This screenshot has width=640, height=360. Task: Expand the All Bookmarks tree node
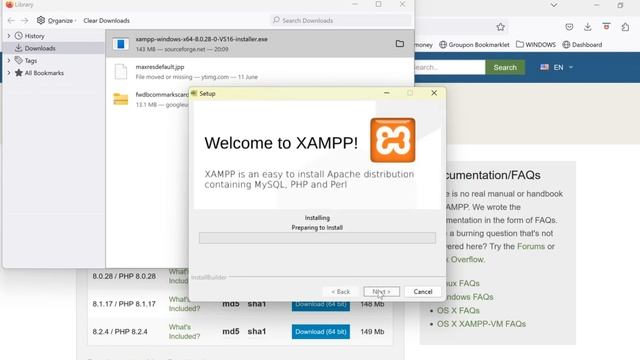click(9, 73)
